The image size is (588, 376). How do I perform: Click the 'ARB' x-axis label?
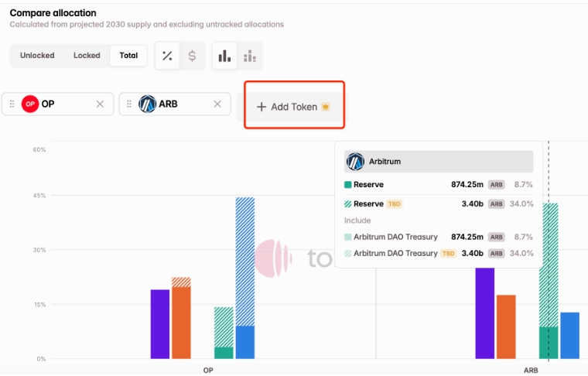tap(531, 371)
